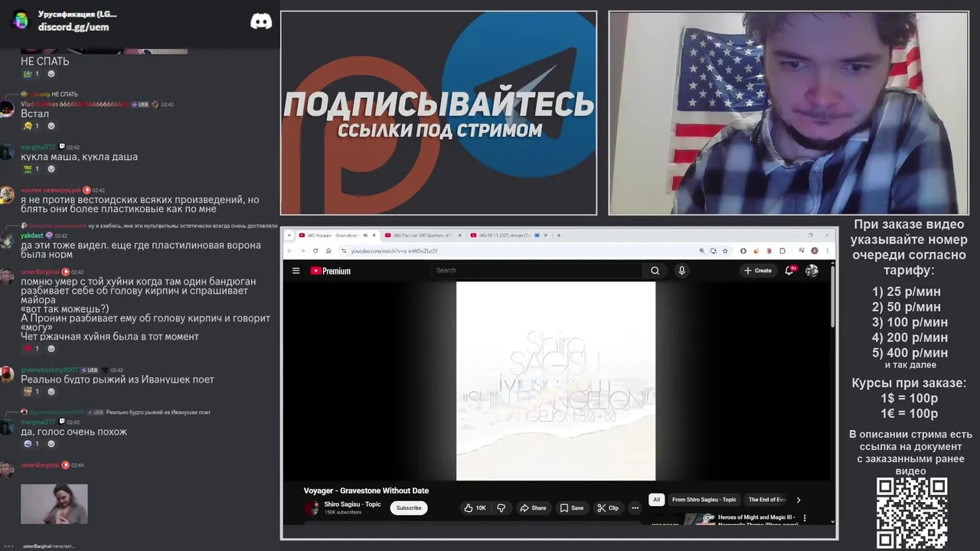980x551 pixels.
Task: Open Shiro Sagisu - Topic channel name
Action: pyautogui.click(x=352, y=504)
